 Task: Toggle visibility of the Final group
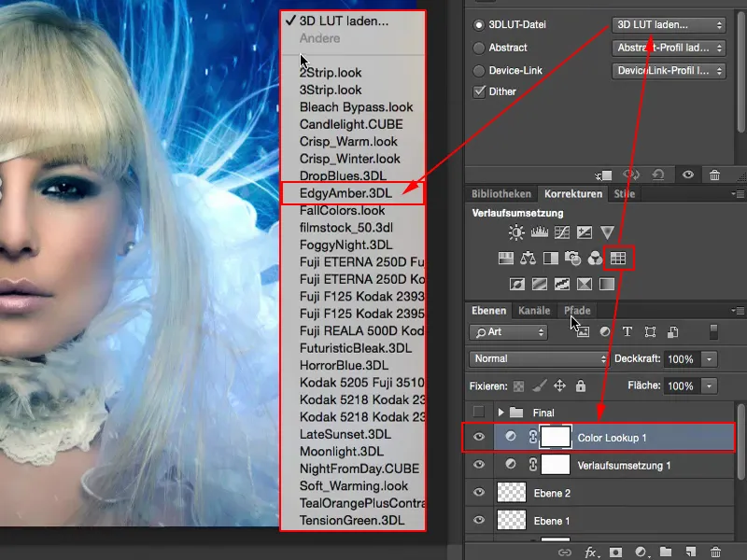(479, 412)
